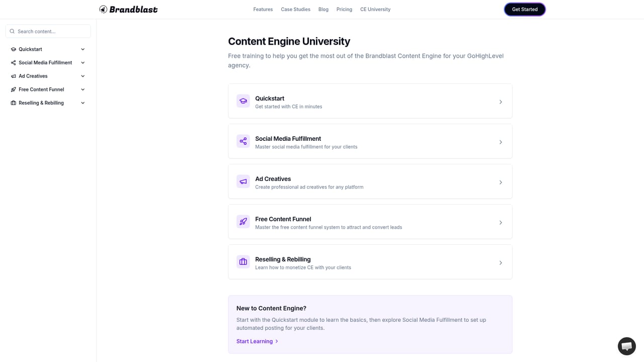
Task: Click the Social Media Fulfillment card's share icon
Action: pyautogui.click(x=243, y=141)
